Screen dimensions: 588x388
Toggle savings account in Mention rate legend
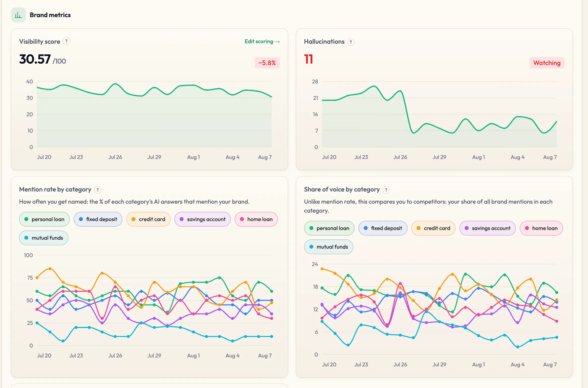coord(202,219)
